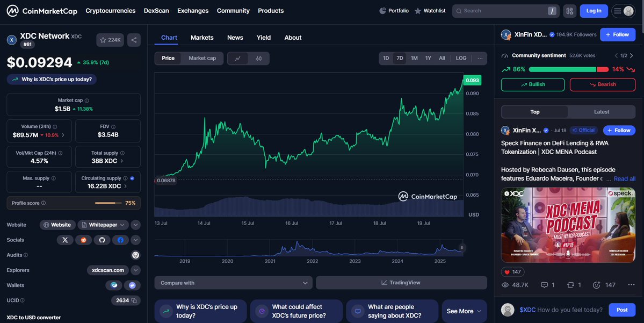This screenshot has height=323, width=644.
Task: Open the Exchanges menu
Action: point(193,11)
